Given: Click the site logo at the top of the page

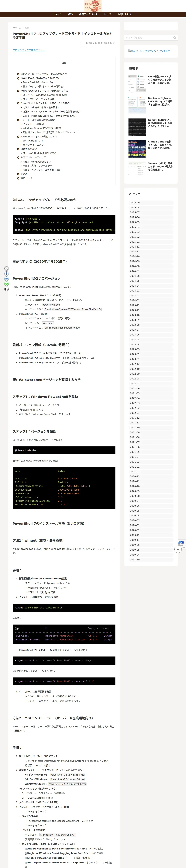Looking at the screenshot, I should pos(93,6).
